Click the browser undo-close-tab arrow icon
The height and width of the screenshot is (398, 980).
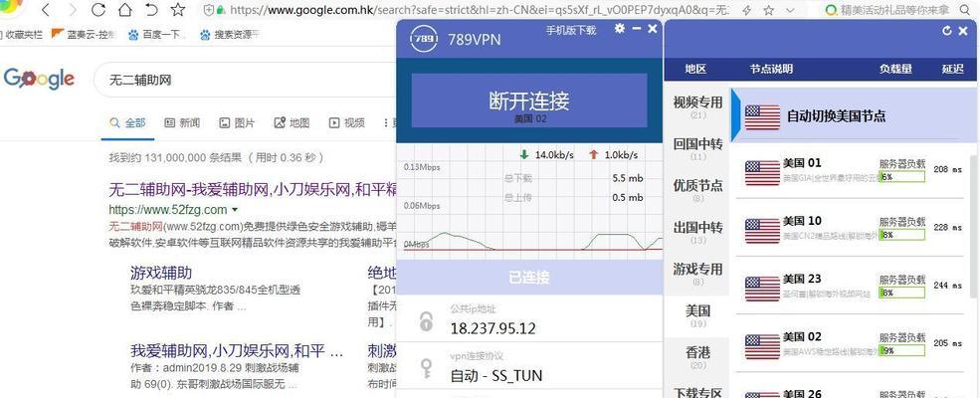pos(151,9)
